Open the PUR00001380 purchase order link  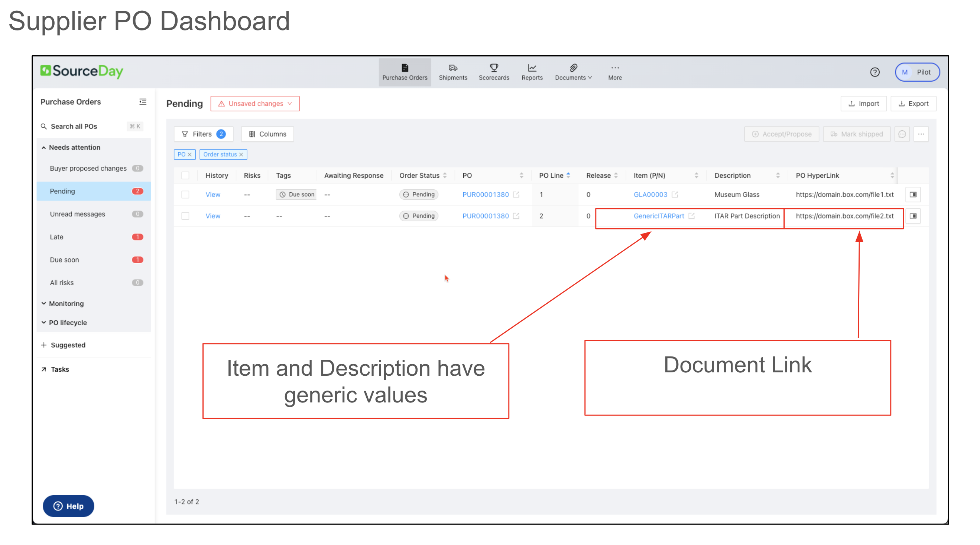pyautogui.click(x=486, y=194)
